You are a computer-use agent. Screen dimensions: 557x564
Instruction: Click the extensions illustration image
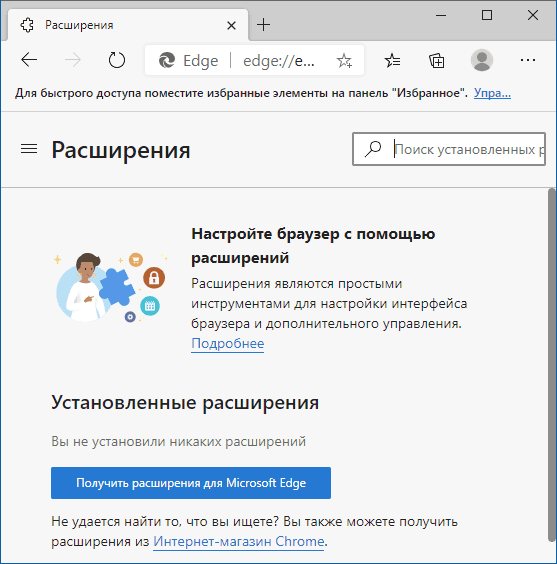pos(110,287)
